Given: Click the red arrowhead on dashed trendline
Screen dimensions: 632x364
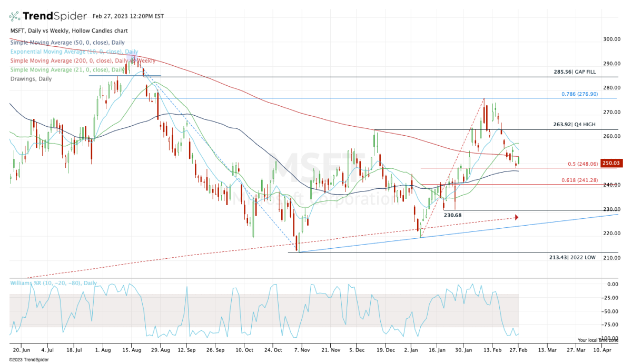Looking at the screenshot, I should [516, 217].
